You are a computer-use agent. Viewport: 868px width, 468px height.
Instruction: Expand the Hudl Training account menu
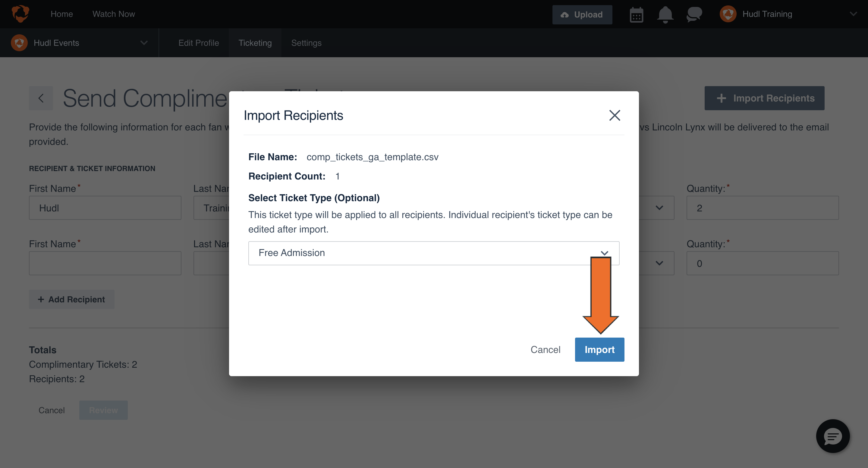click(853, 14)
